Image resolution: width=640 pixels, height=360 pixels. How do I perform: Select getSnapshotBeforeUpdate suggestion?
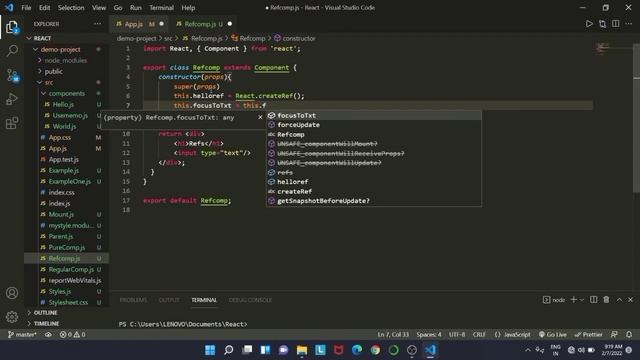pos(373,201)
